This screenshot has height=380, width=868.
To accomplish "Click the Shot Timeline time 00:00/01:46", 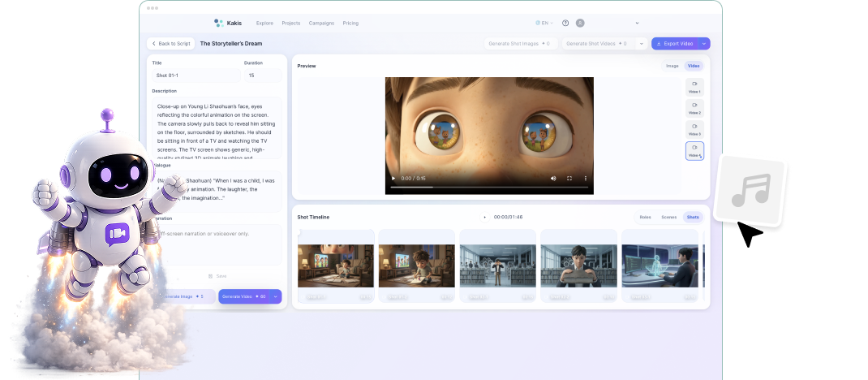I will pos(508,217).
